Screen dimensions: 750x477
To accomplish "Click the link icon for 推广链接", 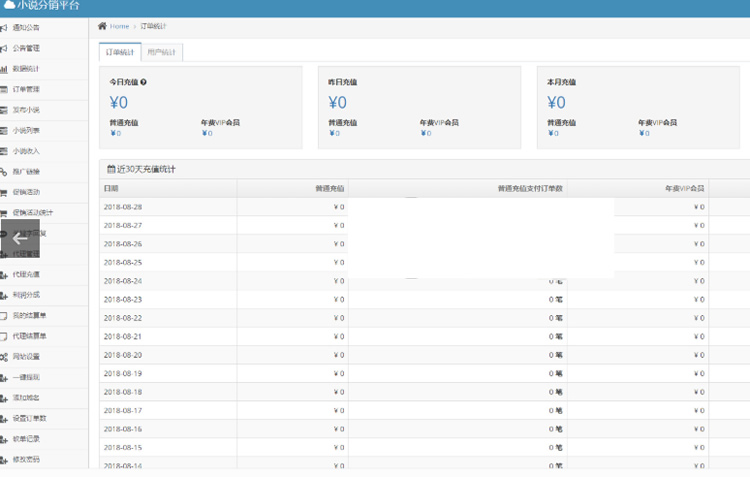I will click(5, 172).
